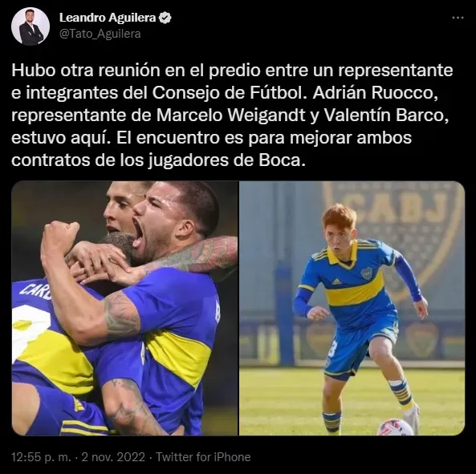476x474 pixels.
Task: Click Valentín Barco in the tweet text
Action: [x=386, y=115]
